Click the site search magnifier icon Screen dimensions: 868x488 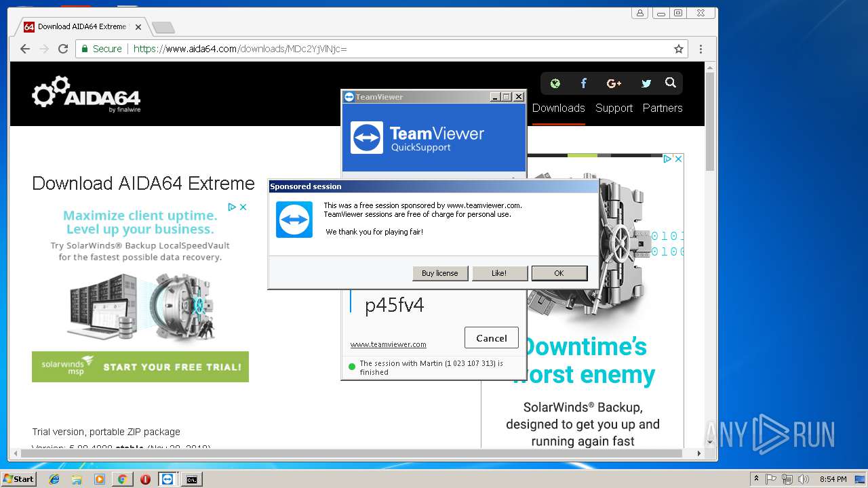tap(671, 83)
